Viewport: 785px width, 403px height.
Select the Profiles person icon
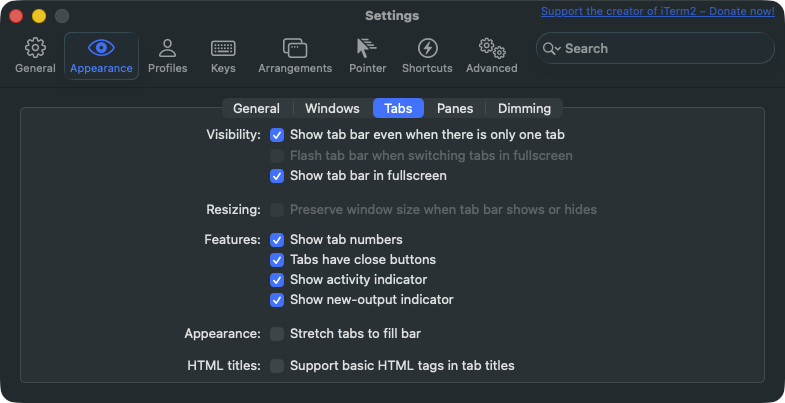tap(167, 48)
